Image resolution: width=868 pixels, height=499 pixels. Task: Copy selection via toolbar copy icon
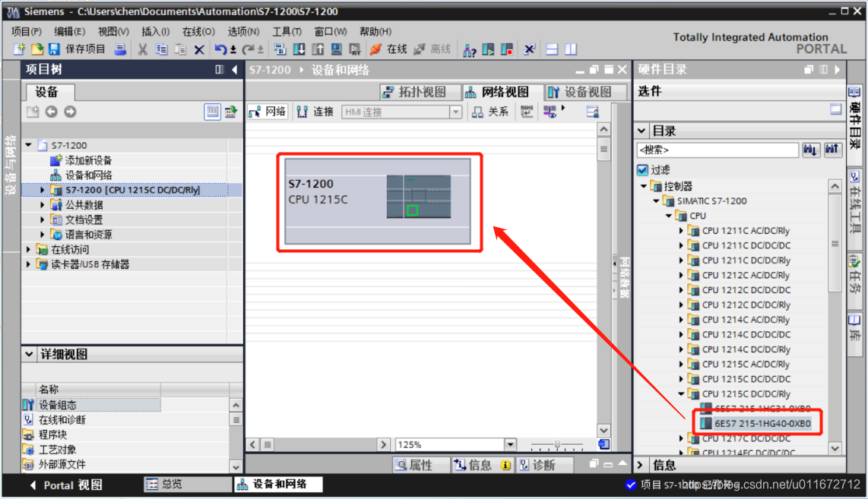(x=161, y=49)
